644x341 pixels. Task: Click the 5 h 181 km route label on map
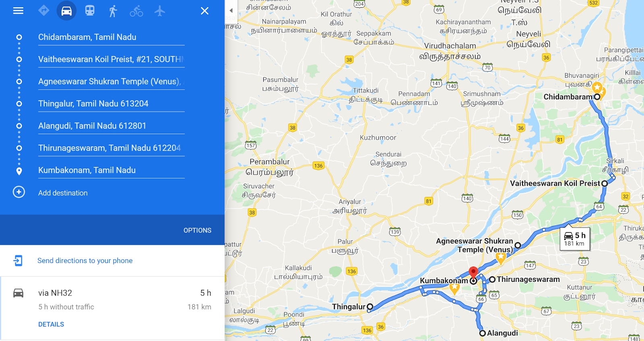(x=575, y=239)
